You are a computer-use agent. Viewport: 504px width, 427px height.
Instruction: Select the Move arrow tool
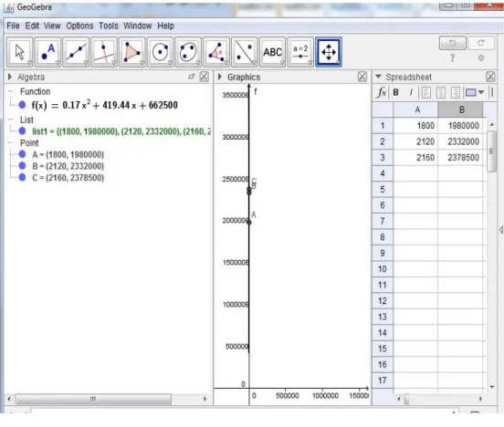[x=19, y=52]
